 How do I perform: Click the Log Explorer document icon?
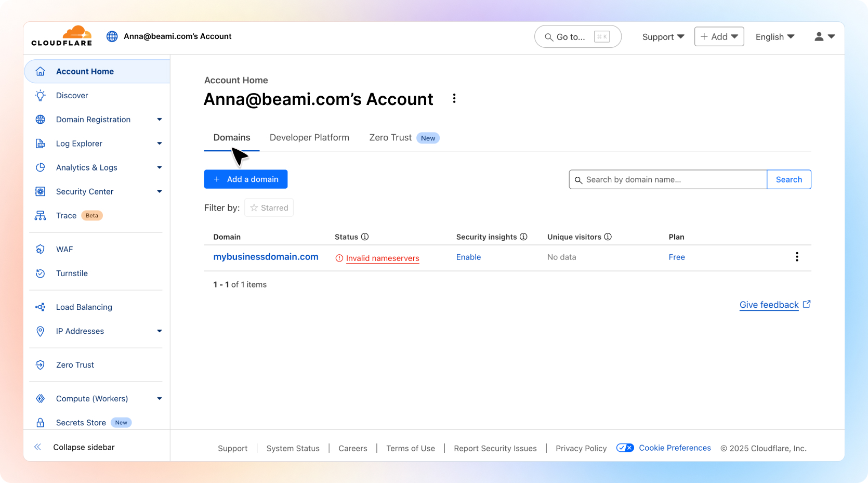click(x=40, y=143)
